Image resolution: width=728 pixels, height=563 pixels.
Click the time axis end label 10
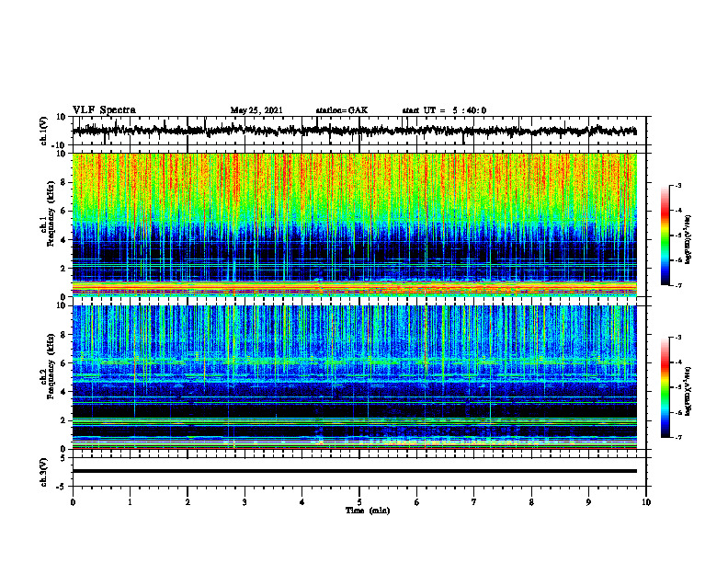point(646,502)
